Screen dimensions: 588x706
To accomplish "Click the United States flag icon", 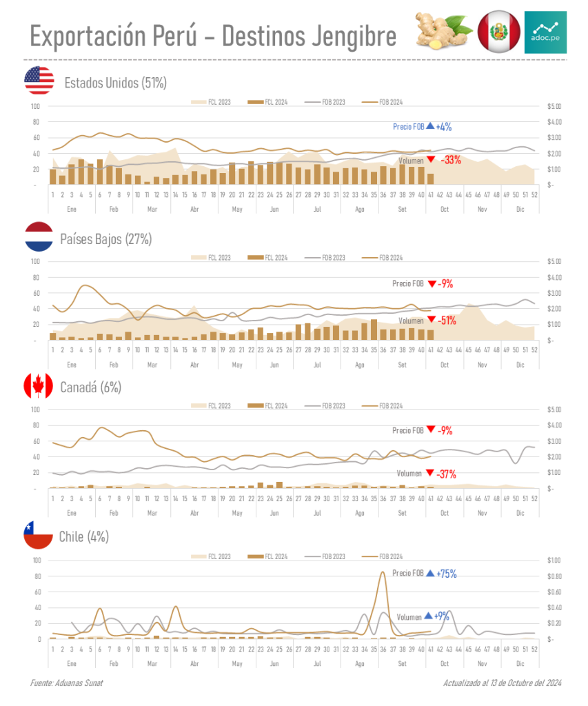I will (39, 81).
